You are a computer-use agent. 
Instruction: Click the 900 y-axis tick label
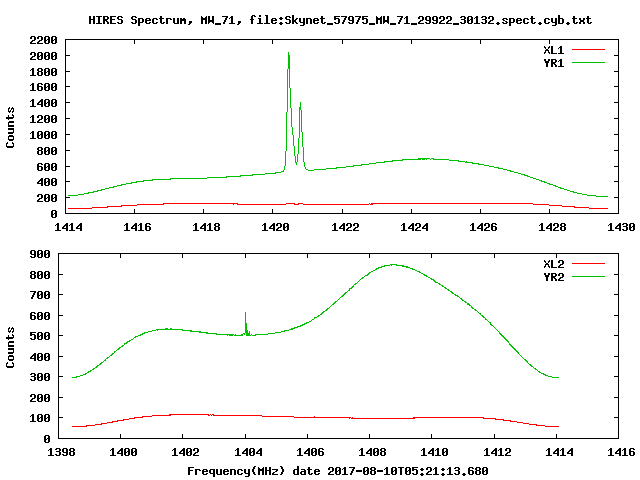click(x=40, y=254)
